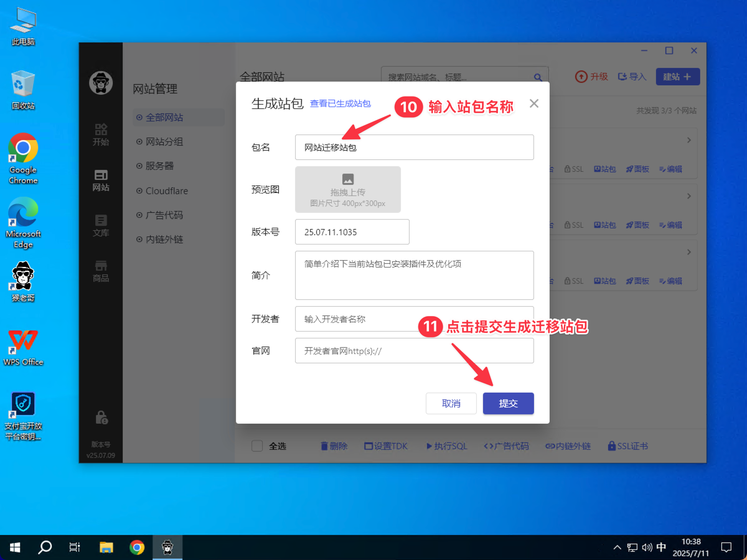This screenshot has width=747, height=560.
Task: Focus the 包名 input field
Action: [x=415, y=147]
